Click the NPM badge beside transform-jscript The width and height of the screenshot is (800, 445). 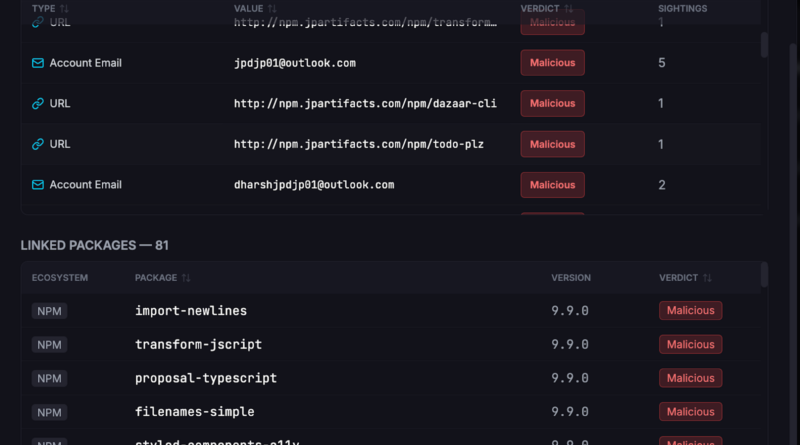point(49,344)
